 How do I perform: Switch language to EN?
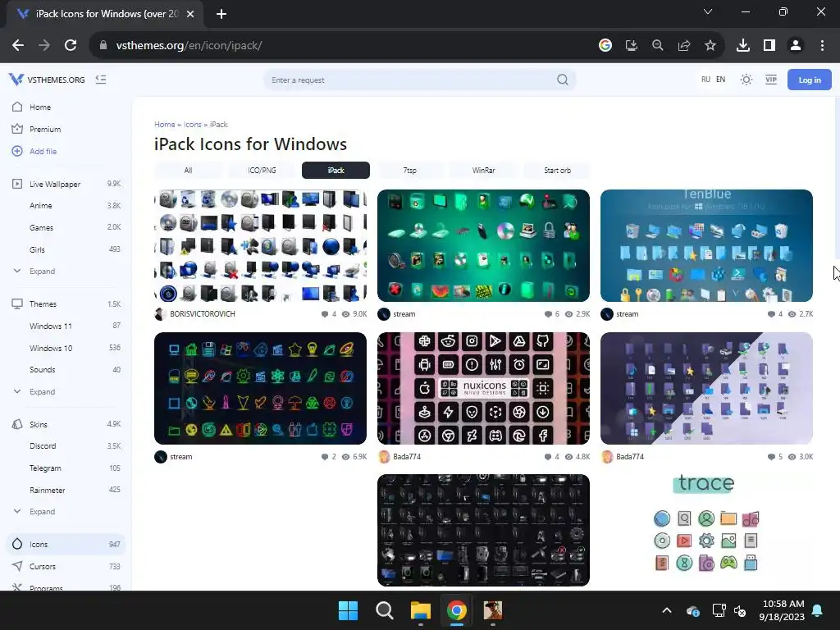pyautogui.click(x=720, y=80)
